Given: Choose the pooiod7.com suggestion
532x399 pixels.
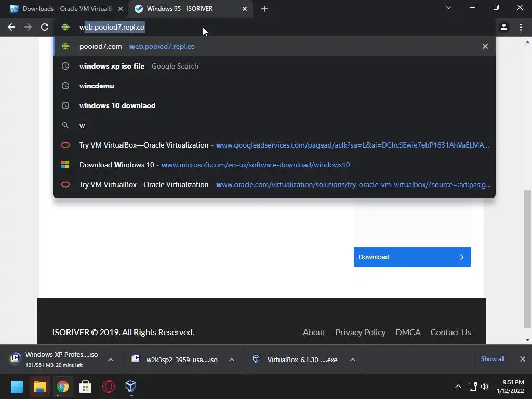Looking at the screenshot, I should coord(274,46).
